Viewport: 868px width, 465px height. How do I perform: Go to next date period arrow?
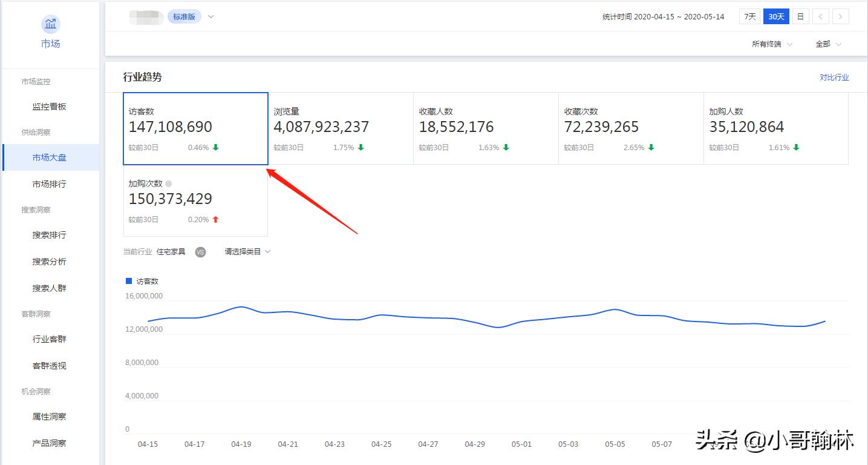pyautogui.click(x=840, y=16)
